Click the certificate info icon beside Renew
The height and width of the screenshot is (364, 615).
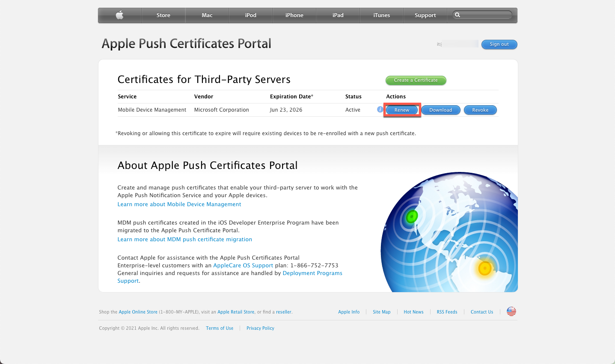[x=380, y=109]
